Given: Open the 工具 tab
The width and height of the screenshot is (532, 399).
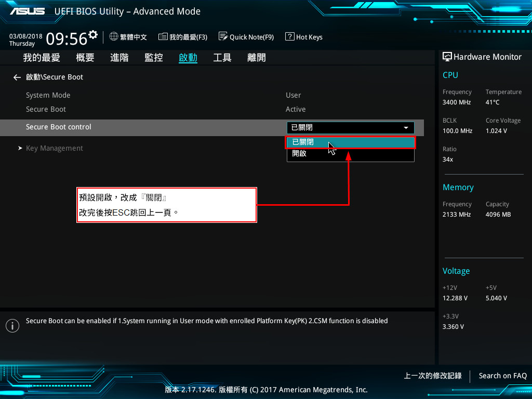Looking at the screenshot, I should tap(222, 57).
